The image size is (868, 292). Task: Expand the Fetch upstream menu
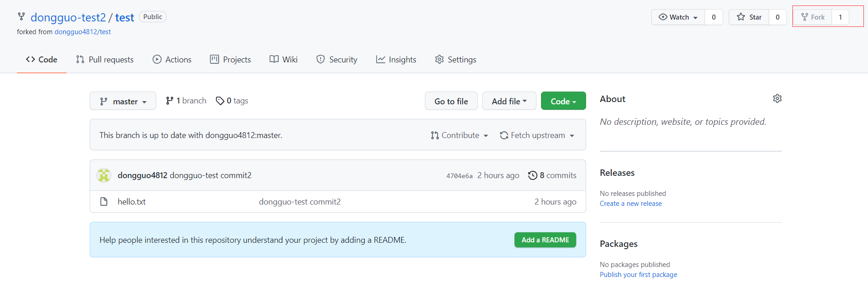click(537, 135)
